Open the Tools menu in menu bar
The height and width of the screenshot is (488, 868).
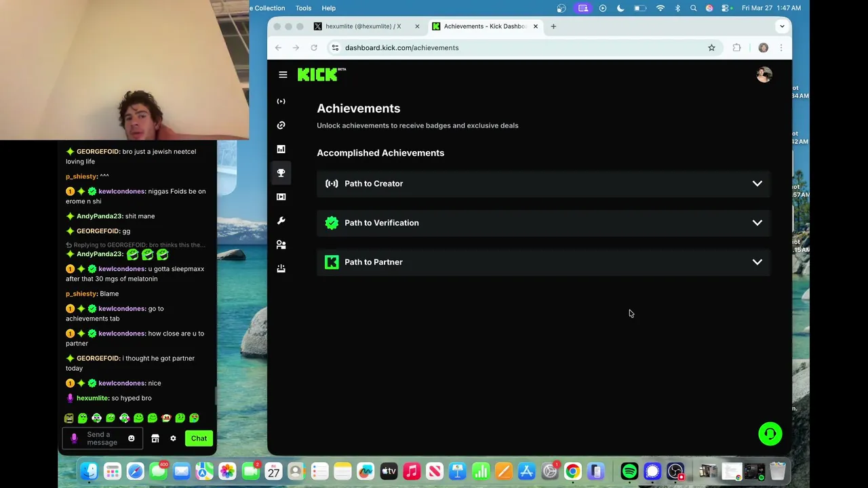(x=303, y=8)
